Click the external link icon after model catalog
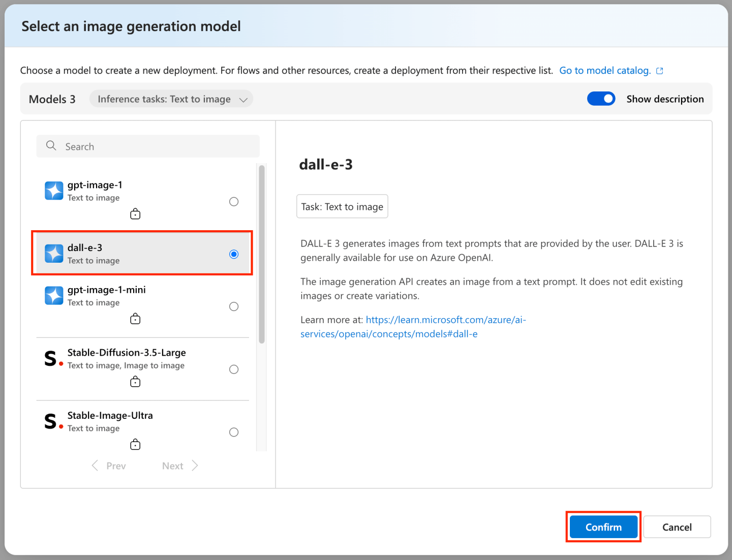 coord(659,71)
